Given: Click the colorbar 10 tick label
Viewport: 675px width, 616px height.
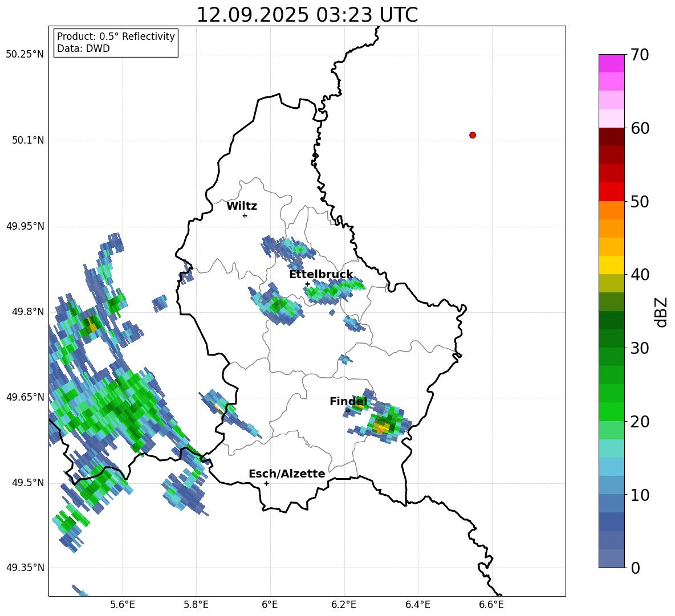Looking at the screenshot, I should 640,495.
